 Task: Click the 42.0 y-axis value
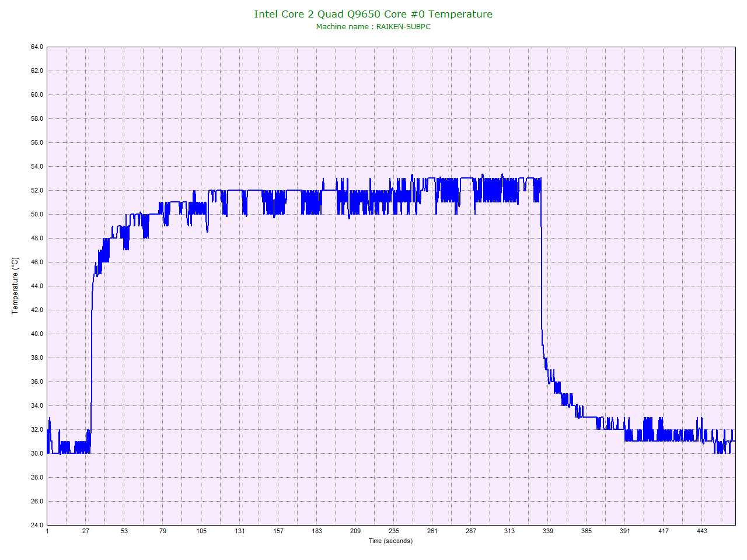click(x=37, y=310)
